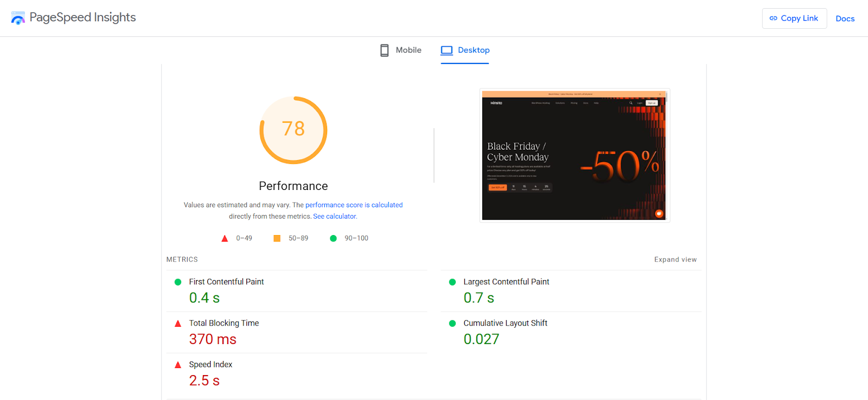Click green dot beside Largest Contentful Paint
The height and width of the screenshot is (400, 868).
pos(452,282)
